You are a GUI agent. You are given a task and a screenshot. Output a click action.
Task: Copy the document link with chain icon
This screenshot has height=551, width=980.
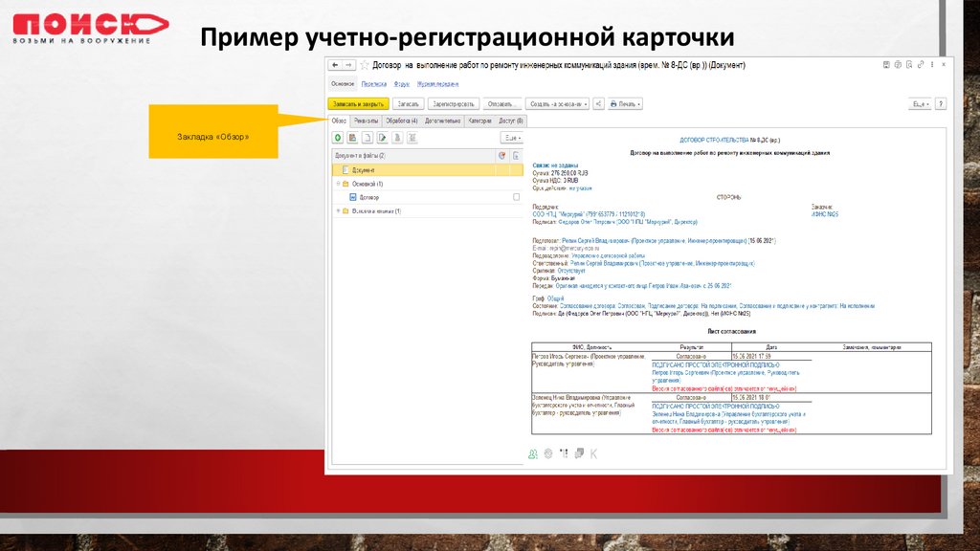(x=921, y=64)
